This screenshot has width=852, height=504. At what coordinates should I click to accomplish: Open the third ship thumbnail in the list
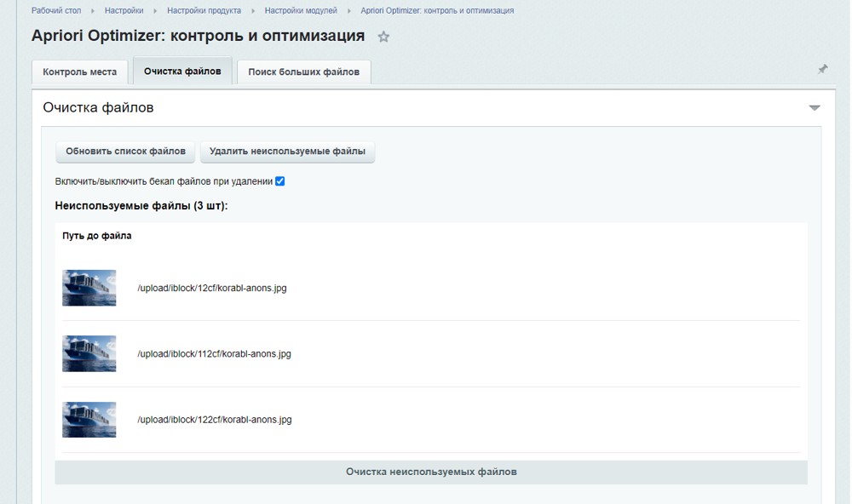click(x=89, y=420)
